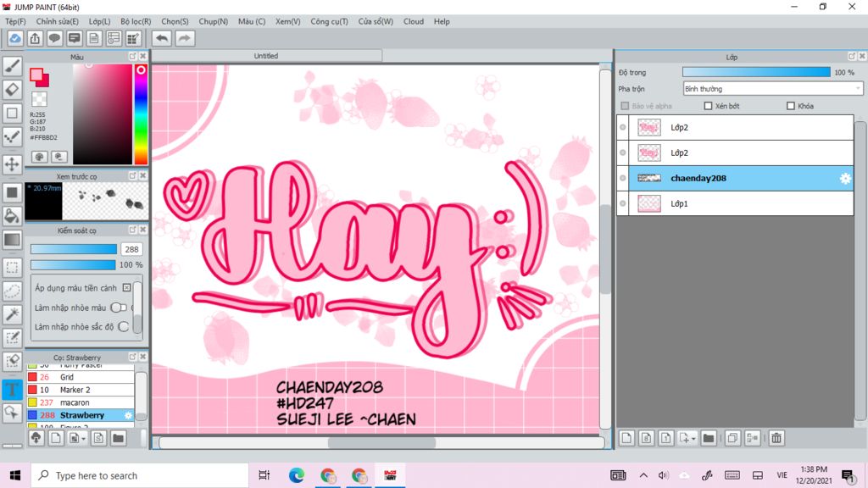Switch to the Untitled canvas tab
Image resolution: width=868 pixels, height=488 pixels.
coord(266,56)
